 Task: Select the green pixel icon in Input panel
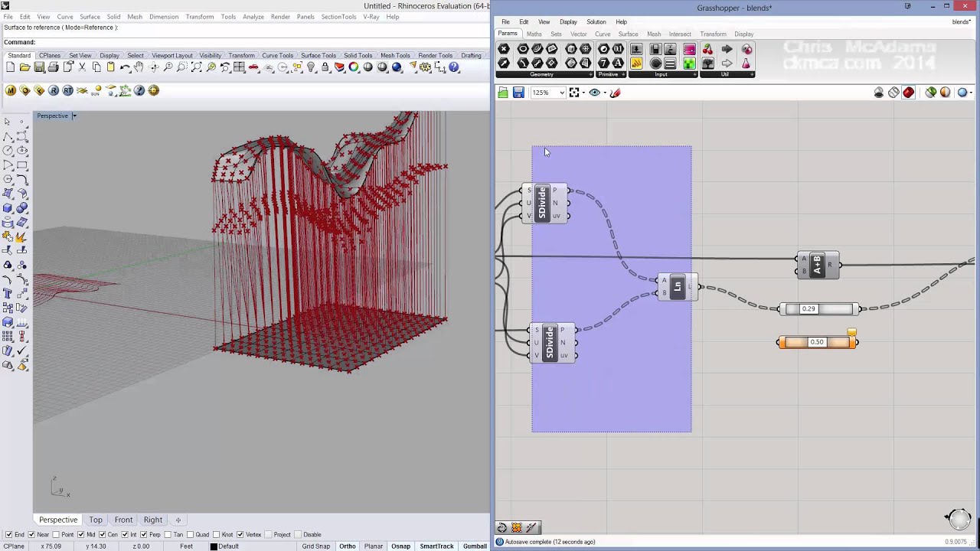(689, 64)
